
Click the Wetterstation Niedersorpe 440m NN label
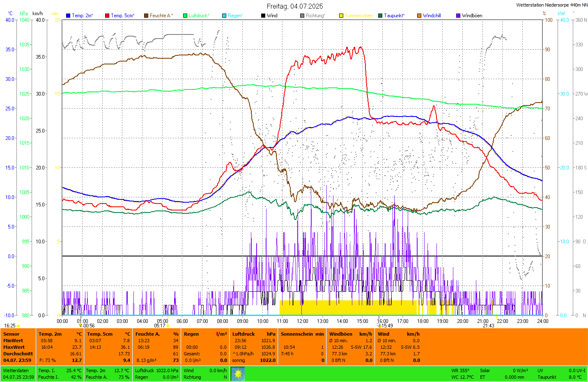551,5
